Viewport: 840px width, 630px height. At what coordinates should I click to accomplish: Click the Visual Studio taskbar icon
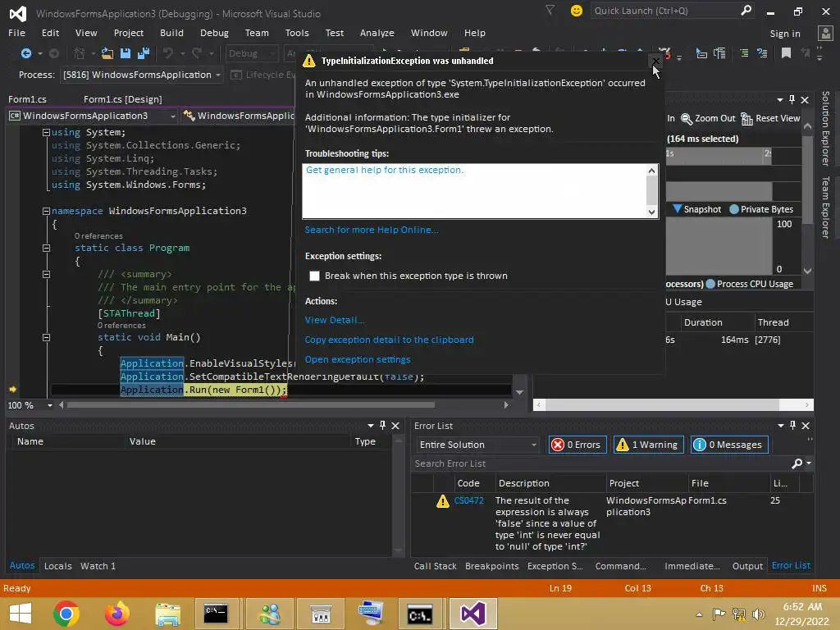click(x=473, y=614)
